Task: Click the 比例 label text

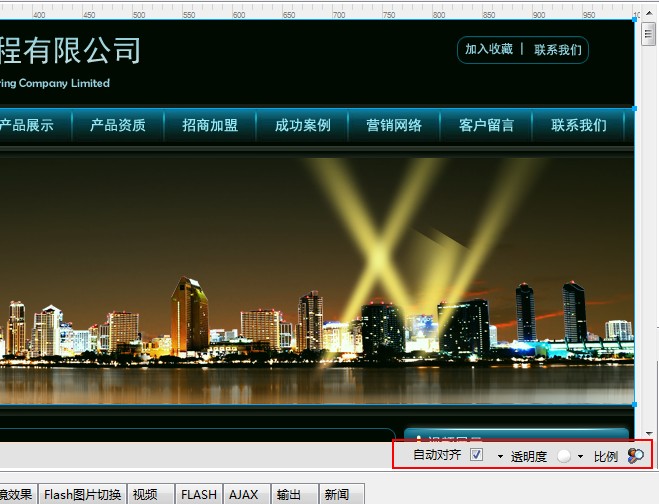Action: pos(605,456)
